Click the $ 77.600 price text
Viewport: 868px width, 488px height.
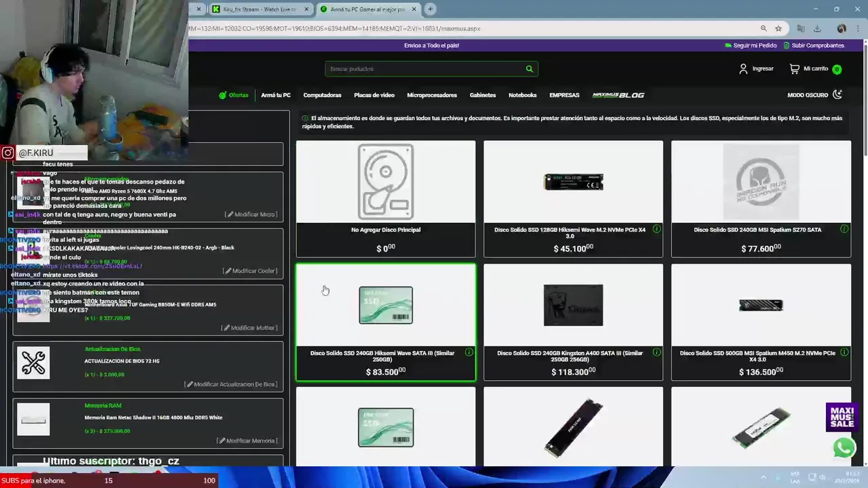tap(761, 248)
